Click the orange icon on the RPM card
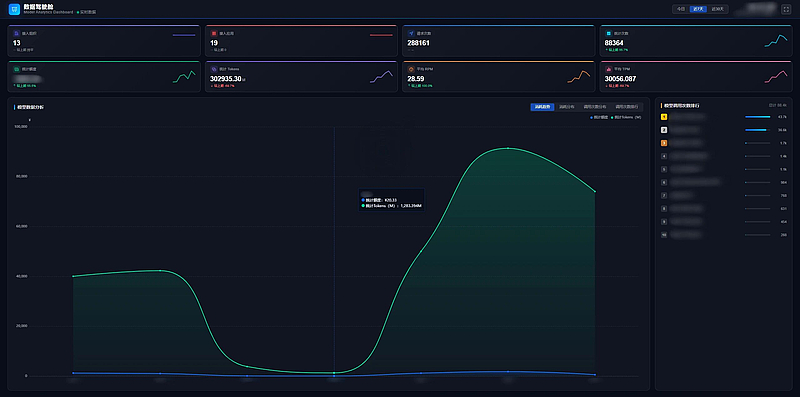 tap(411, 69)
